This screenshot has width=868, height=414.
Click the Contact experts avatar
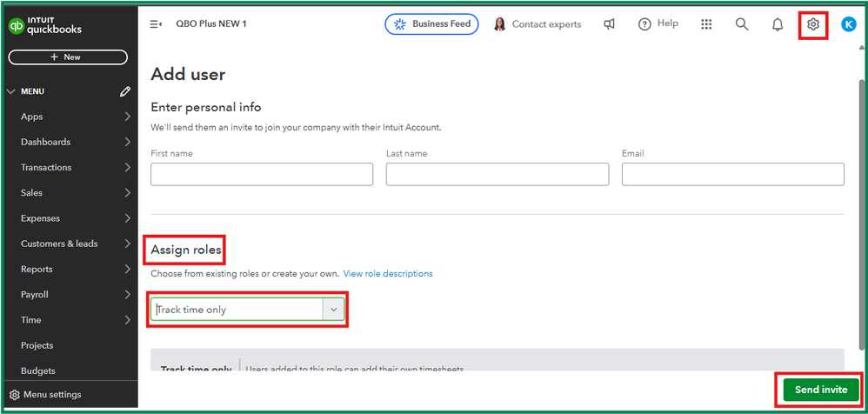pyautogui.click(x=499, y=24)
